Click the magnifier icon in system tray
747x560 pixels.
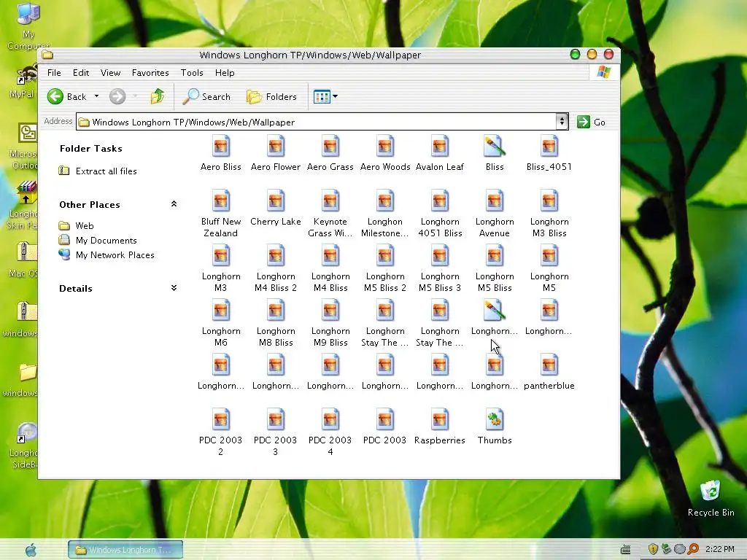(693, 549)
